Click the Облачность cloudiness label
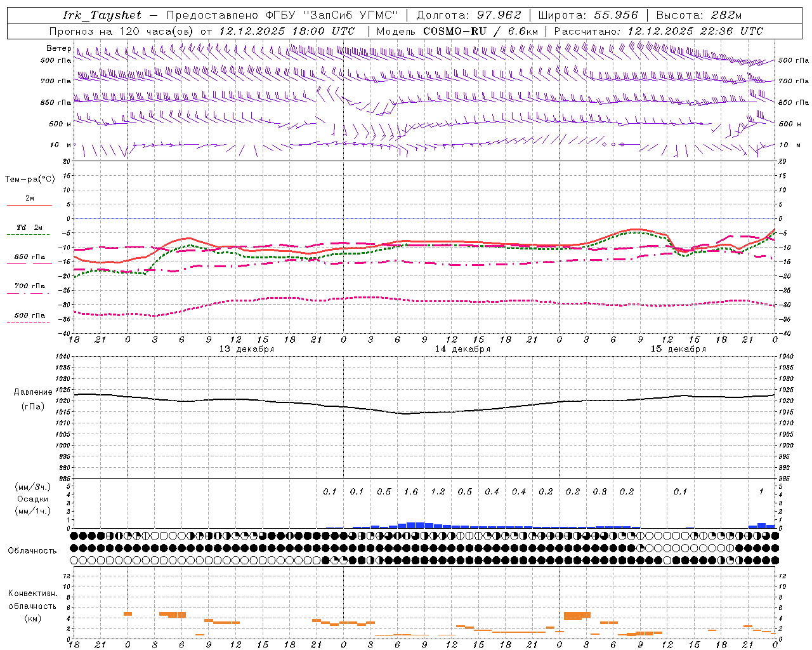 pos(32,550)
